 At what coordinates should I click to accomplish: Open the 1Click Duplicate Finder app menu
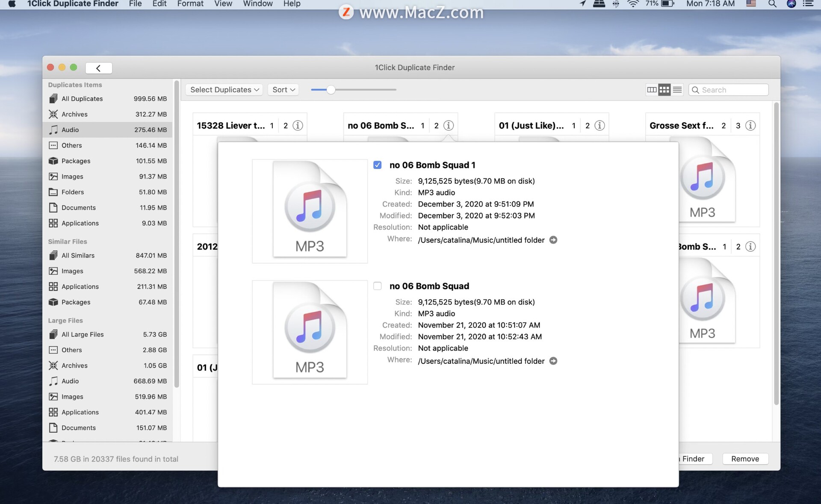[73, 4]
